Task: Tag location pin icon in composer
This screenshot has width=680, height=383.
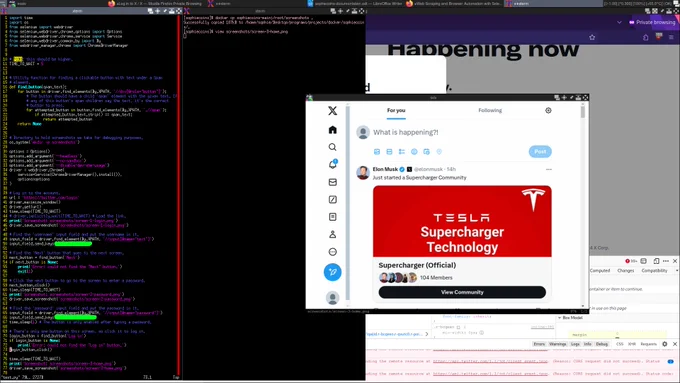Action: (439, 151)
